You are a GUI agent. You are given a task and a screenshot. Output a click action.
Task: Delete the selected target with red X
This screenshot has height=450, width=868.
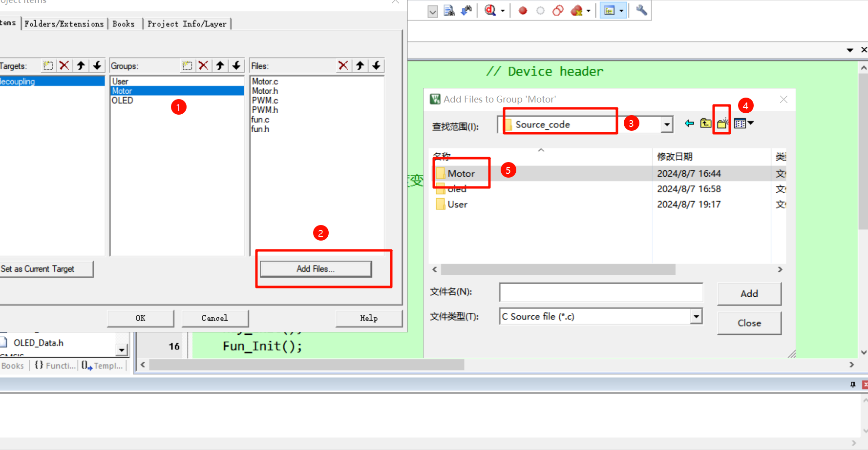(x=64, y=65)
